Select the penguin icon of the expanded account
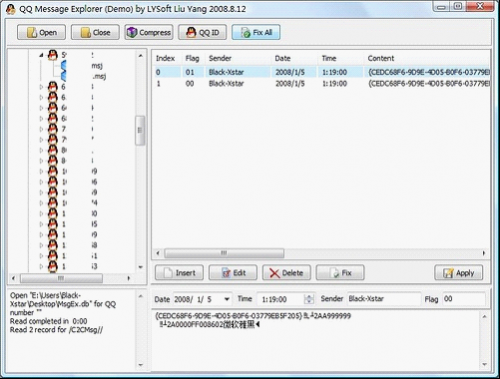This screenshot has width=500, height=379. tap(52, 55)
